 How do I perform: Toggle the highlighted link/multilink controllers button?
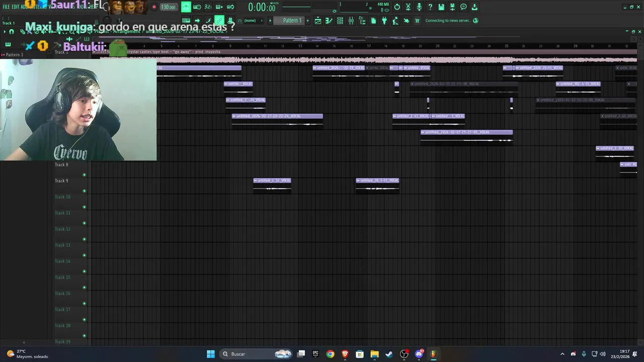click(219, 21)
